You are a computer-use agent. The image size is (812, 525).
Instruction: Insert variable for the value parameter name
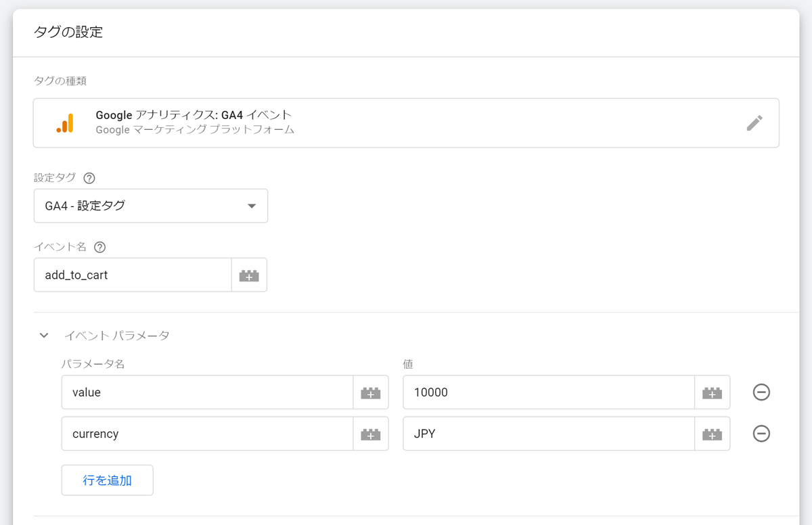click(370, 392)
